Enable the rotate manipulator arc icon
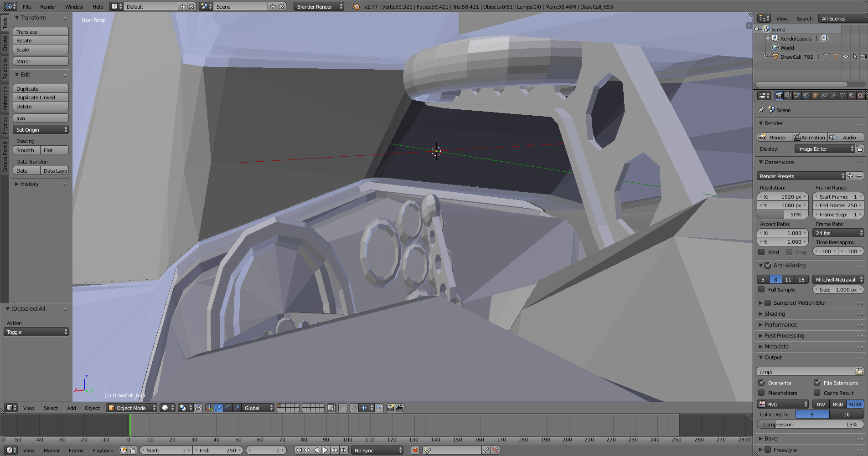 pyautogui.click(x=227, y=408)
